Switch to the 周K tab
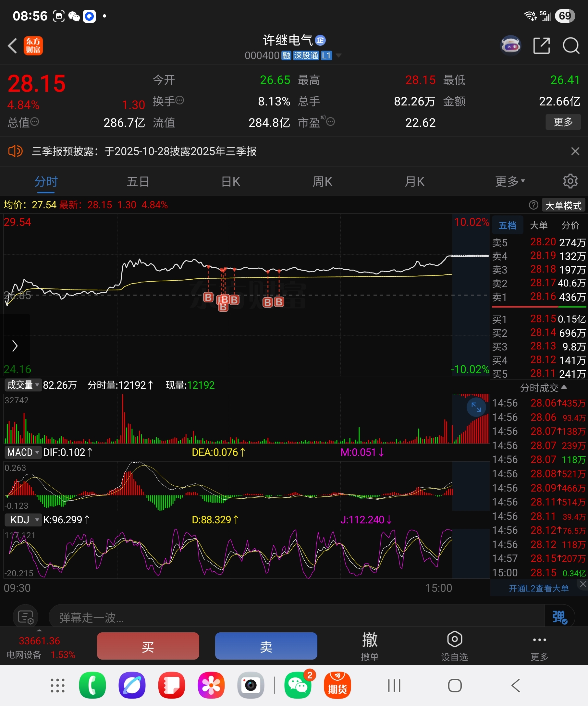This screenshot has height=706, width=588. coord(323,182)
